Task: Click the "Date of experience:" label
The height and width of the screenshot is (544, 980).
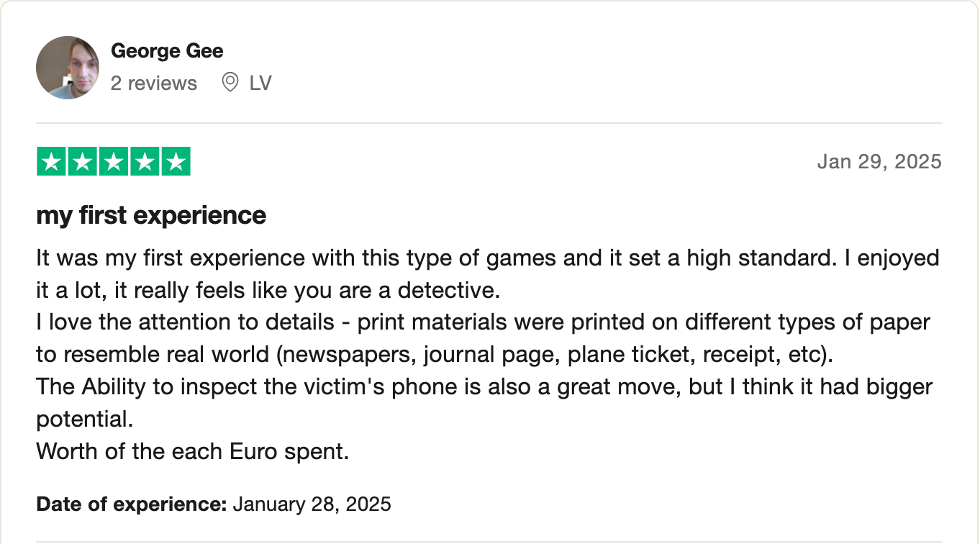Action: point(132,504)
